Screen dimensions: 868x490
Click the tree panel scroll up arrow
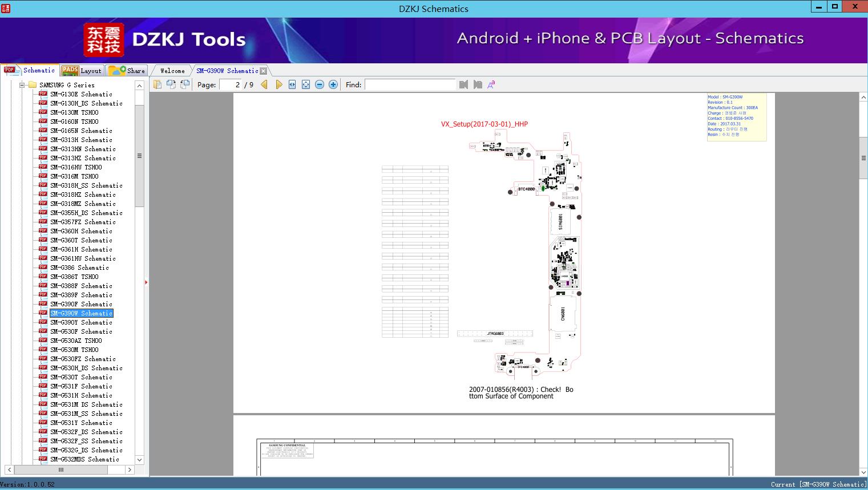[x=139, y=86]
